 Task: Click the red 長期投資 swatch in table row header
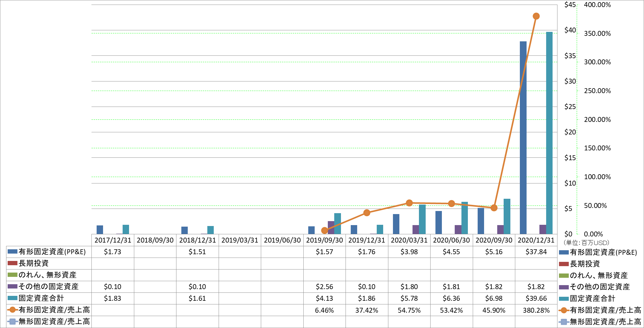(13, 263)
